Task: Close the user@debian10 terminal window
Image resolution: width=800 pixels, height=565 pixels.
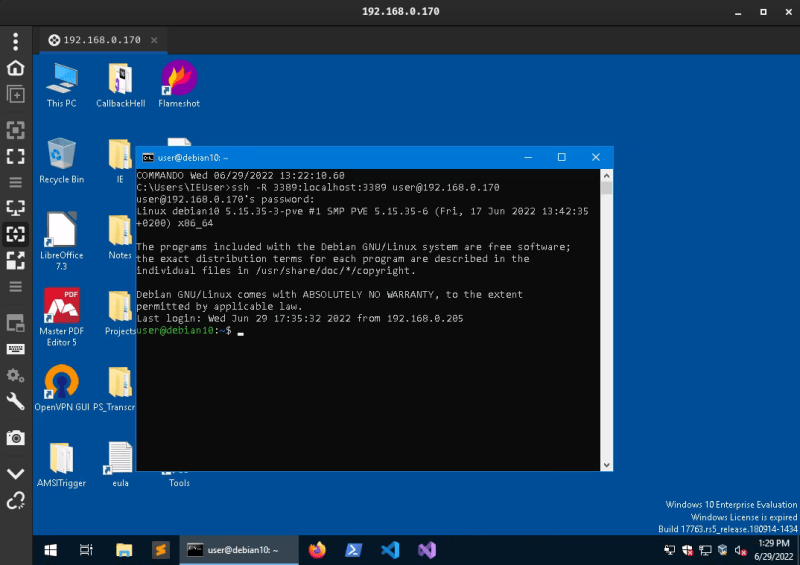Action: [595, 157]
